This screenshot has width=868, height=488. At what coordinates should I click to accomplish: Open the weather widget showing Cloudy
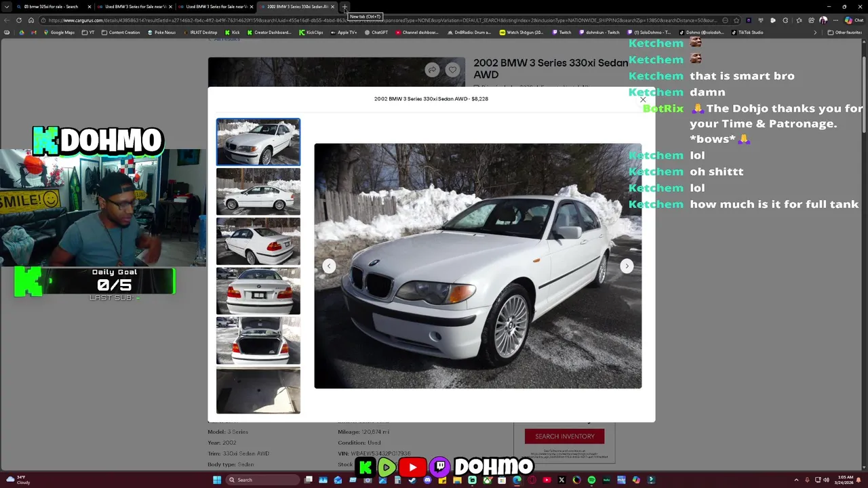[x=18, y=480]
